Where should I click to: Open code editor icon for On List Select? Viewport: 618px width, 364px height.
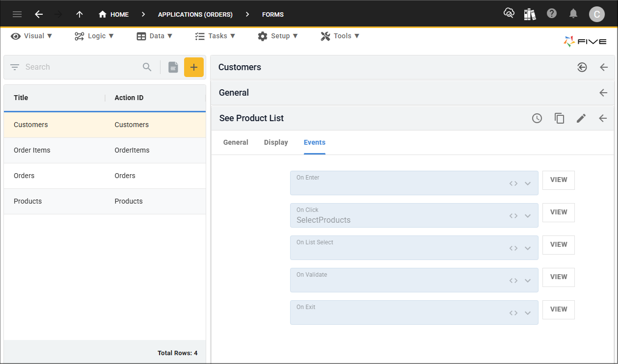[x=513, y=248]
